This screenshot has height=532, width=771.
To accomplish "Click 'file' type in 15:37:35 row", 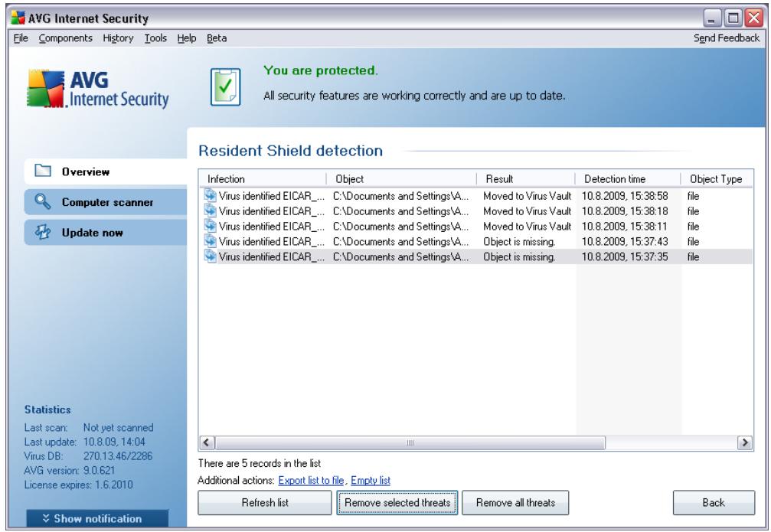I will click(x=693, y=256).
